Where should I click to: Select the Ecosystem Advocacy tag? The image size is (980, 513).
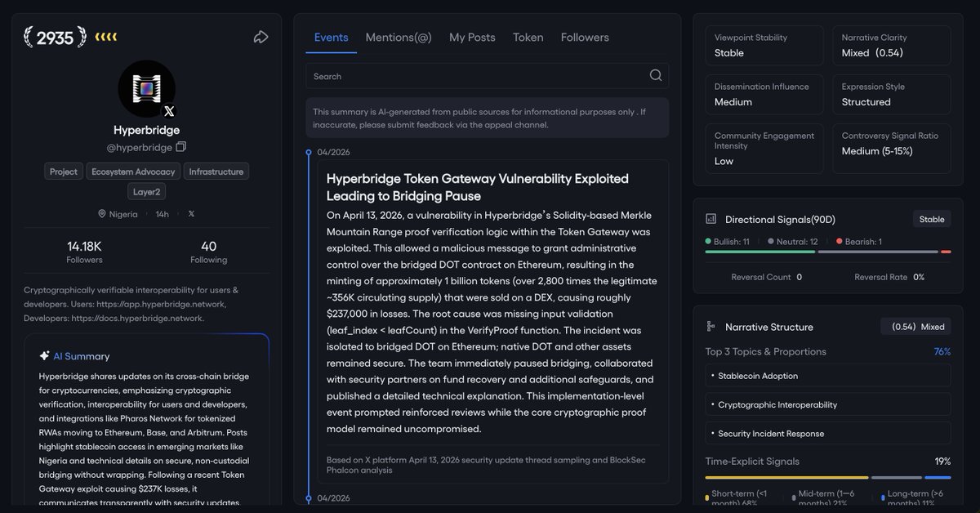coord(133,172)
